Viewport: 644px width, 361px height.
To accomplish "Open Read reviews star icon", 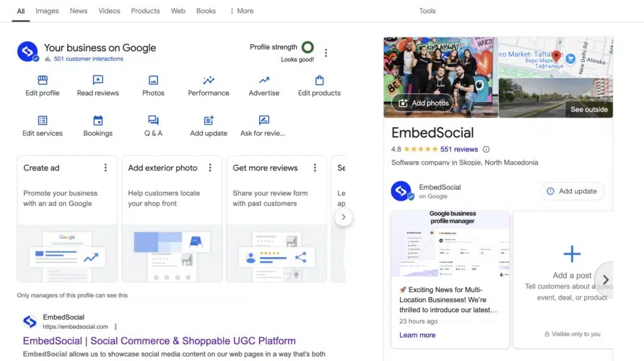I will [x=97, y=80].
